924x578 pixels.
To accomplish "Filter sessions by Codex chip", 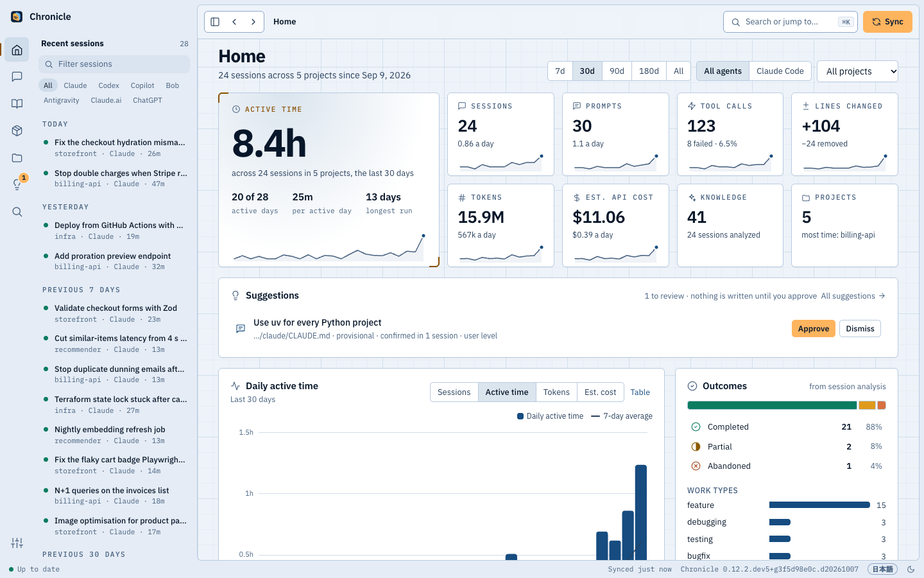I will (109, 85).
